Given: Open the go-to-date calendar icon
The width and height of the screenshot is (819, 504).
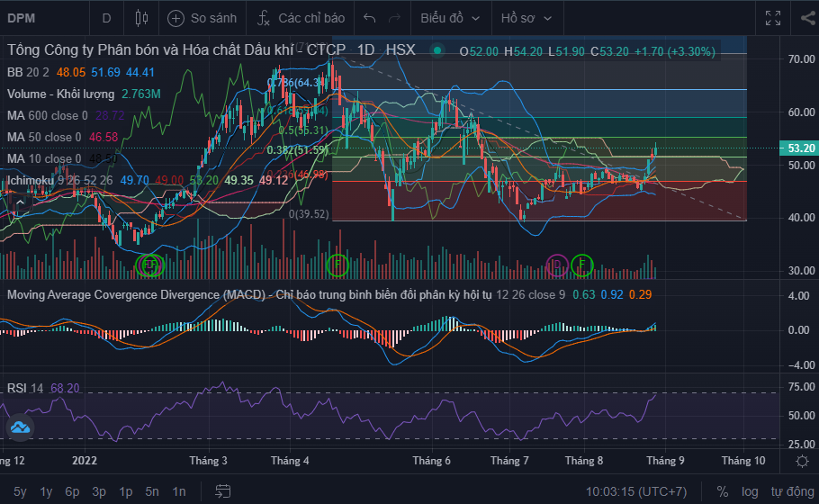Looking at the screenshot, I should tap(222, 490).
